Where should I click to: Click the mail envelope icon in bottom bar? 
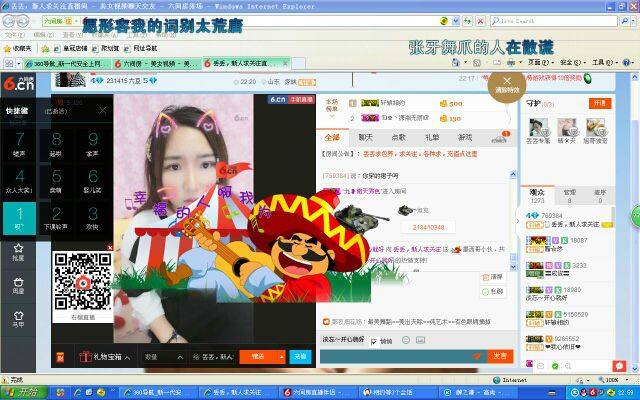pos(540,366)
